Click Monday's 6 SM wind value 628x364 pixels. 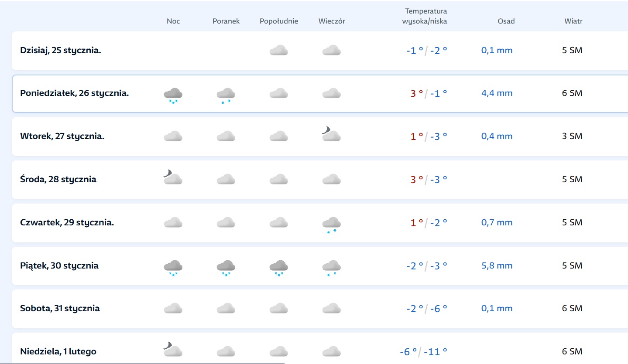click(x=572, y=93)
